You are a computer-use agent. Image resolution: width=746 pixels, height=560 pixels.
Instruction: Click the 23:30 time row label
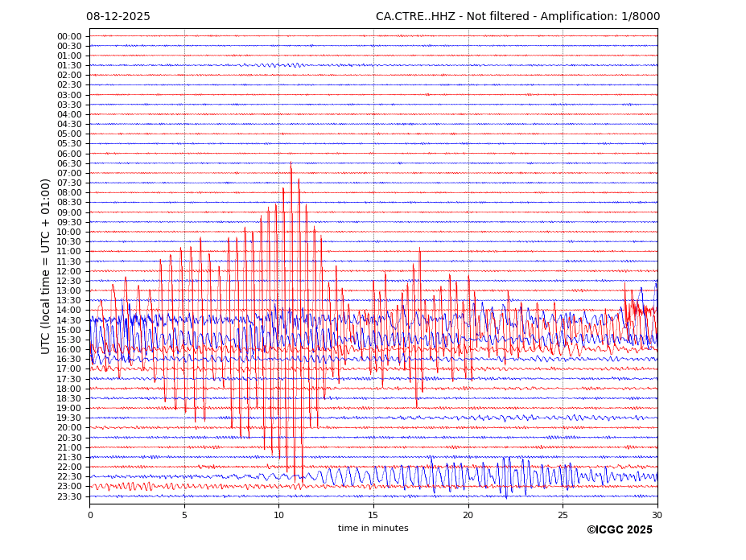(x=69, y=496)
